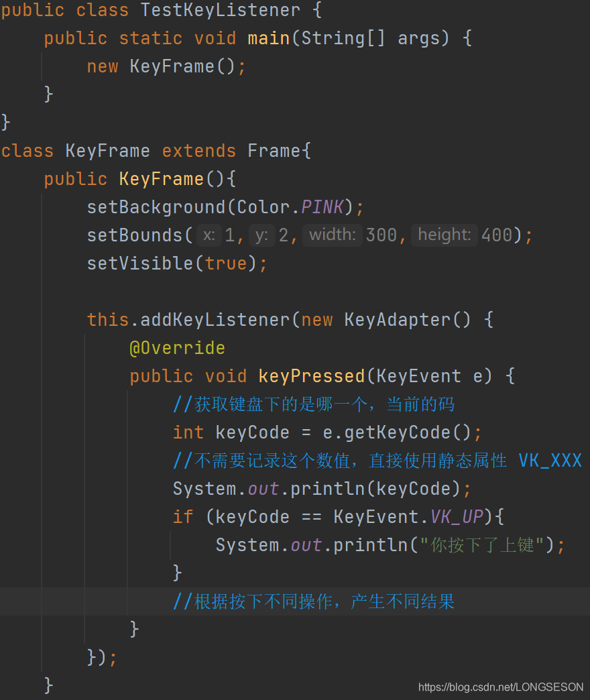Click 'new KeyFrame();' statement in main
This screenshot has height=700, width=590.
pos(166,66)
